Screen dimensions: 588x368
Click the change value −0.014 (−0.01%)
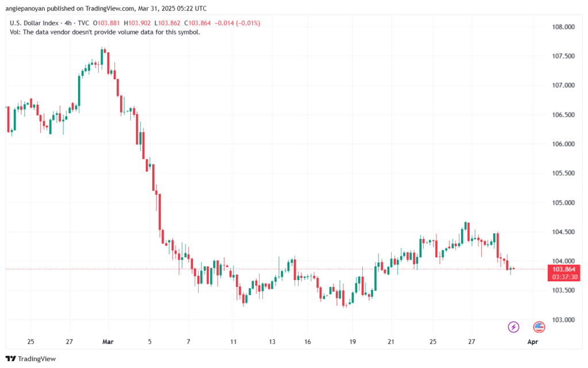237,23
